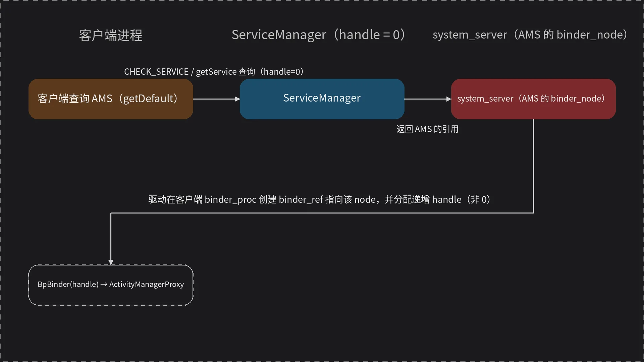Click the 客户端进程 column heading
This screenshot has height=362, width=644.
pos(111,35)
